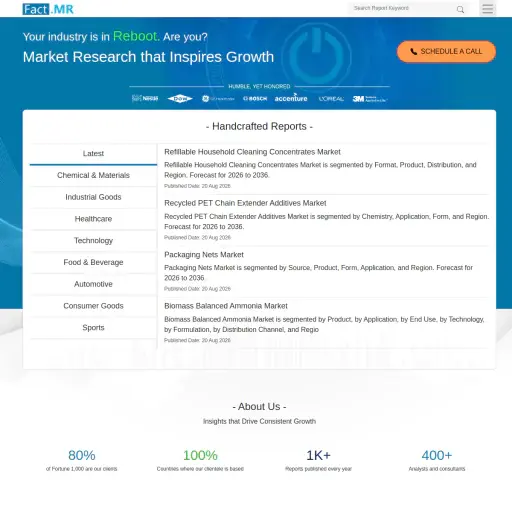Switch to the Sports tab
Screen dimensions: 512x512
click(93, 328)
